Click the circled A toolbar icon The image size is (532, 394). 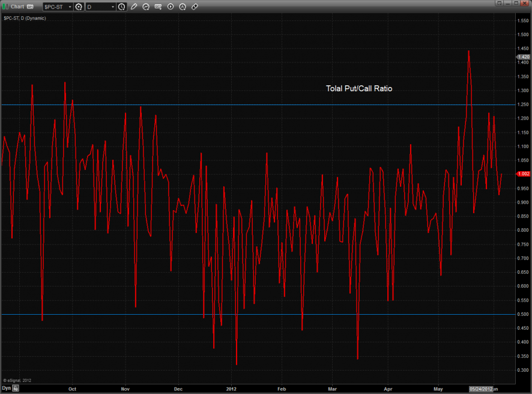[183, 7]
